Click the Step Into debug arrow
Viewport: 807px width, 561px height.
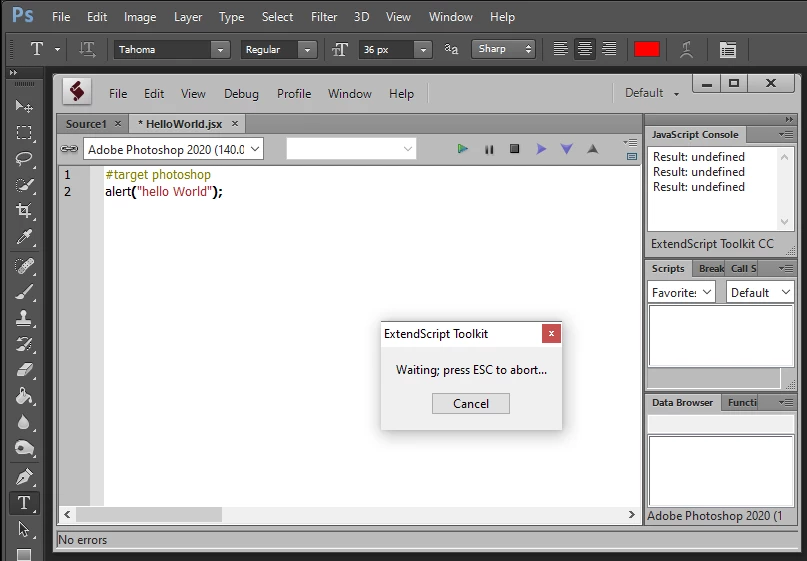pyautogui.click(x=567, y=149)
